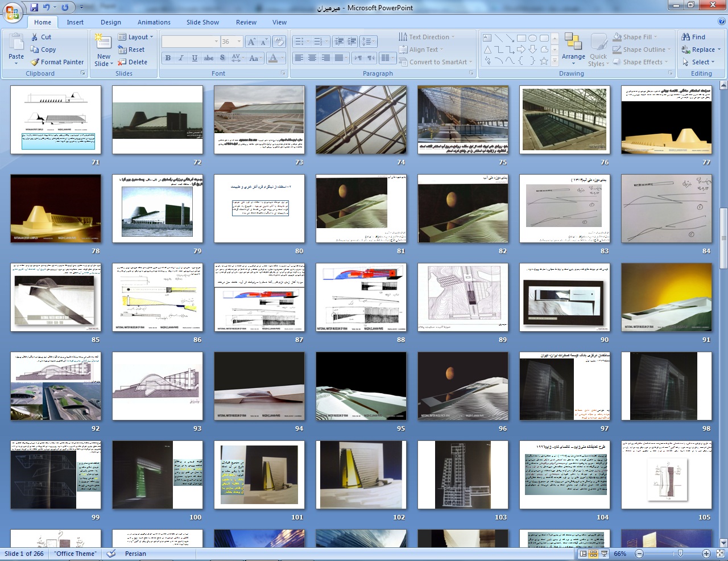
Task: Toggle align text right
Action: pos(325,58)
